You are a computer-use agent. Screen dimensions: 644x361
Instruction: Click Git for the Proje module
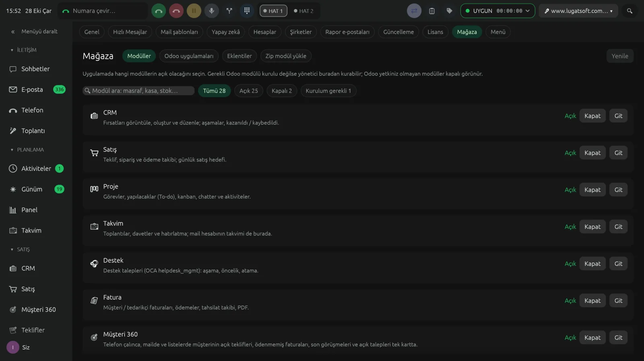[x=618, y=190]
